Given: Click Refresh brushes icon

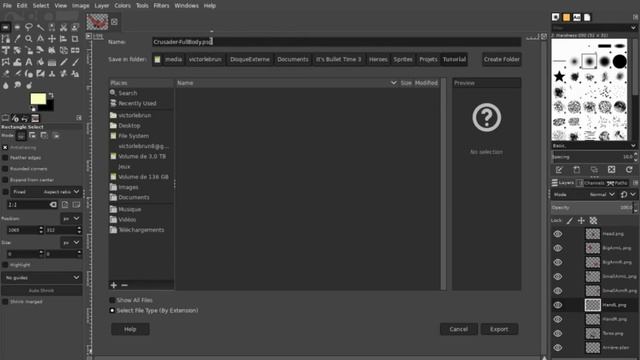Looking at the screenshot, I should (629, 169).
